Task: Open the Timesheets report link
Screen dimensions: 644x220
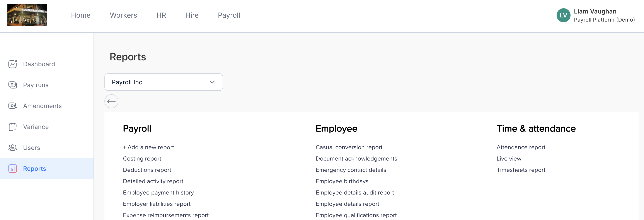Action: point(521,170)
